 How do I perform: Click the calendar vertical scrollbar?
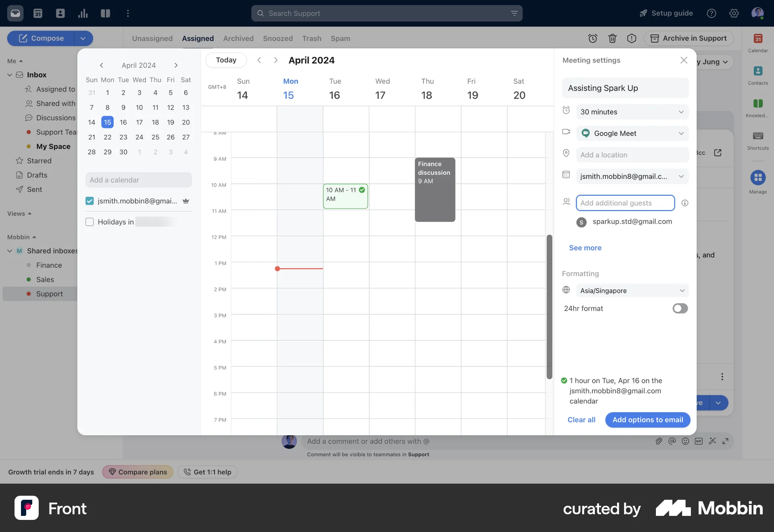549,306
